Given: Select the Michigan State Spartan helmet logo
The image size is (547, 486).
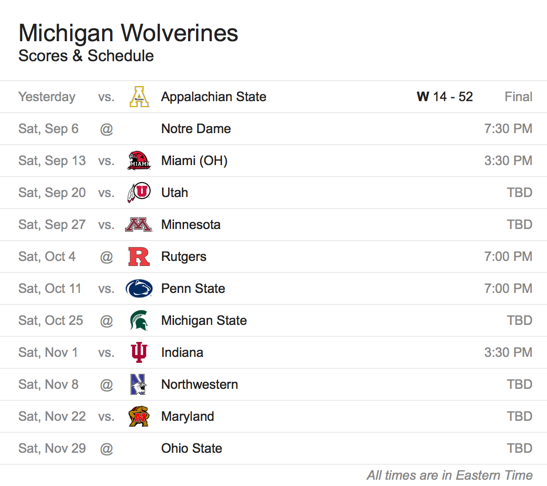Looking at the screenshot, I should coord(139,321).
